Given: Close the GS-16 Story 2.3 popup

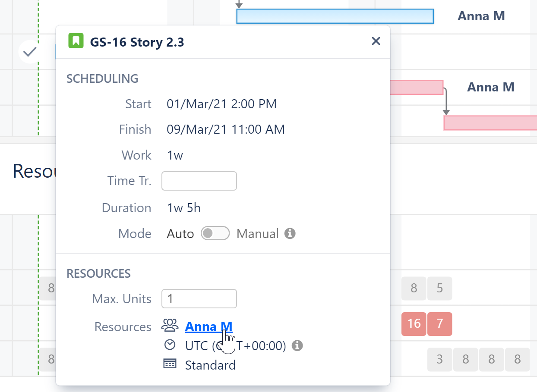Looking at the screenshot, I should click(x=376, y=41).
